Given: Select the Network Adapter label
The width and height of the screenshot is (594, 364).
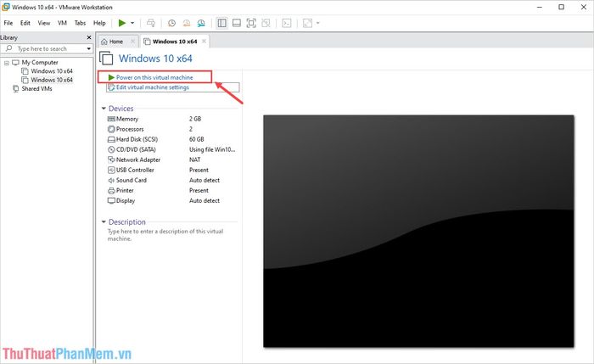Looking at the screenshot, I should [x=137, y=160].
